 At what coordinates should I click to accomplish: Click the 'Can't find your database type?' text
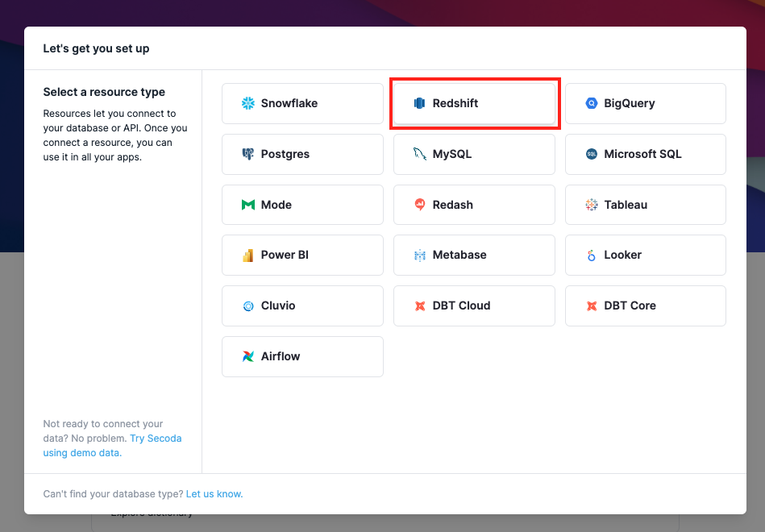pos(113,494)
